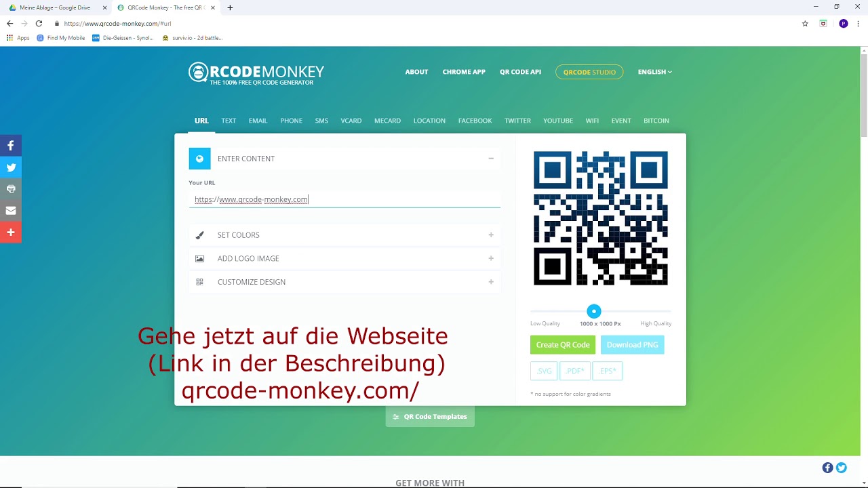Go back with browser back arrow
Screen dimensions: 868x488
coord(9,23)
